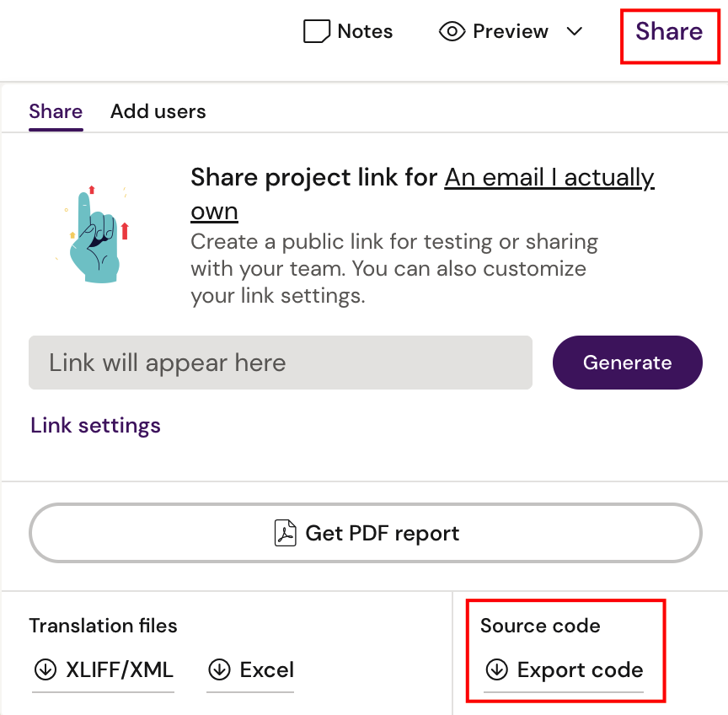728x715 pixels.
Task: Select the underlined Share tab
Action: (x=56, y=111)
